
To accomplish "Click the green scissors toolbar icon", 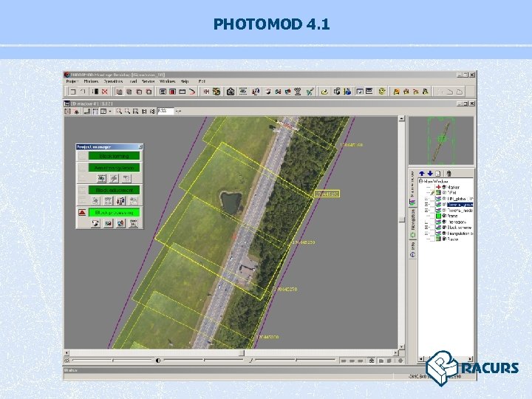I will [x=310, y=92].
